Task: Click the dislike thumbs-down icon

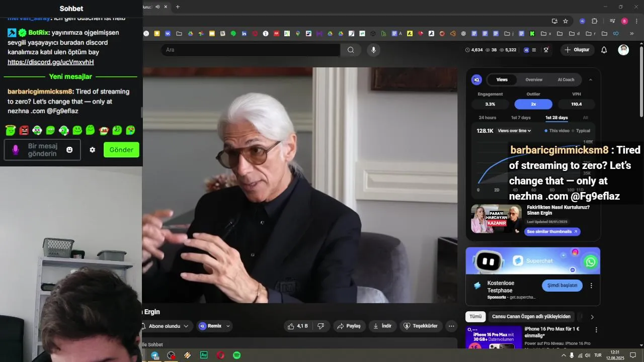Action: click(x=321, y=326)
